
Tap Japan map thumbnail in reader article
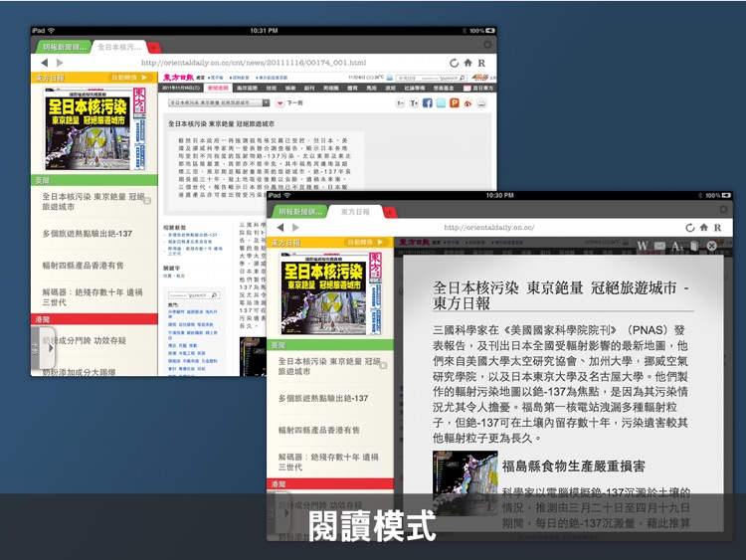[466, 483]
